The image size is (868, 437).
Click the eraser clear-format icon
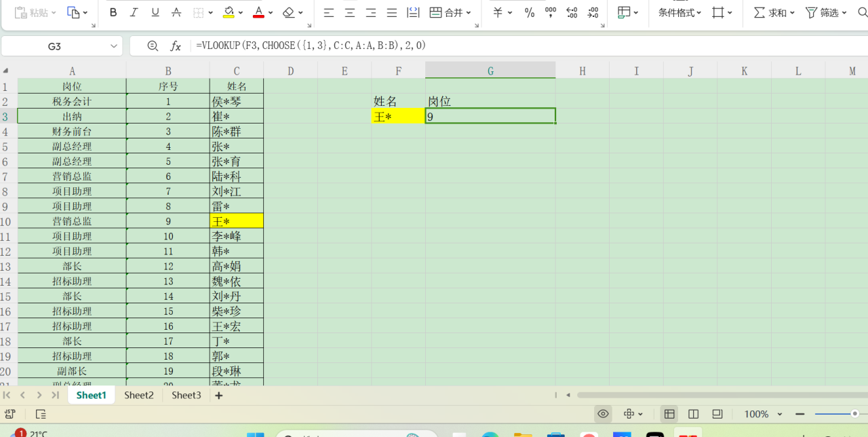(288, 12)
